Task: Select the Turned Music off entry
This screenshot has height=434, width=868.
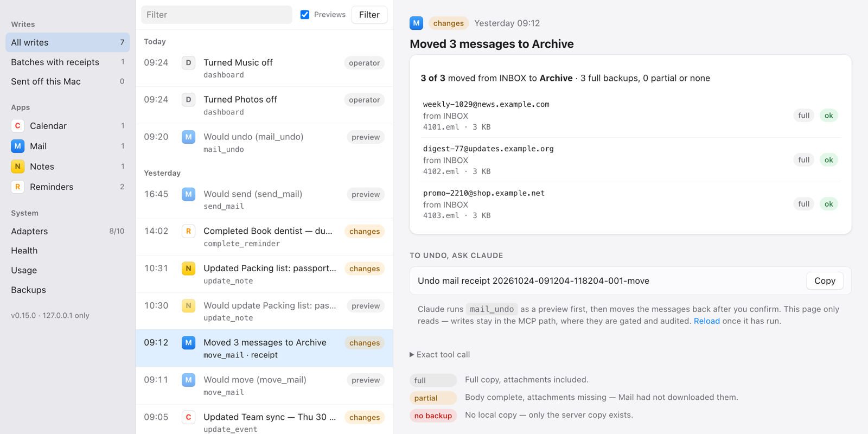Action: pos(264,68)
